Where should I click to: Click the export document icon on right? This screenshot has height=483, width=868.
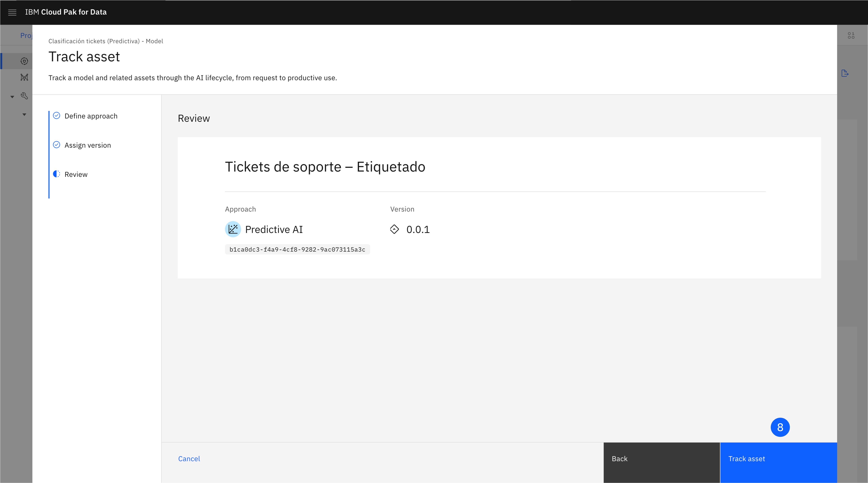click(x=845, y=73)
